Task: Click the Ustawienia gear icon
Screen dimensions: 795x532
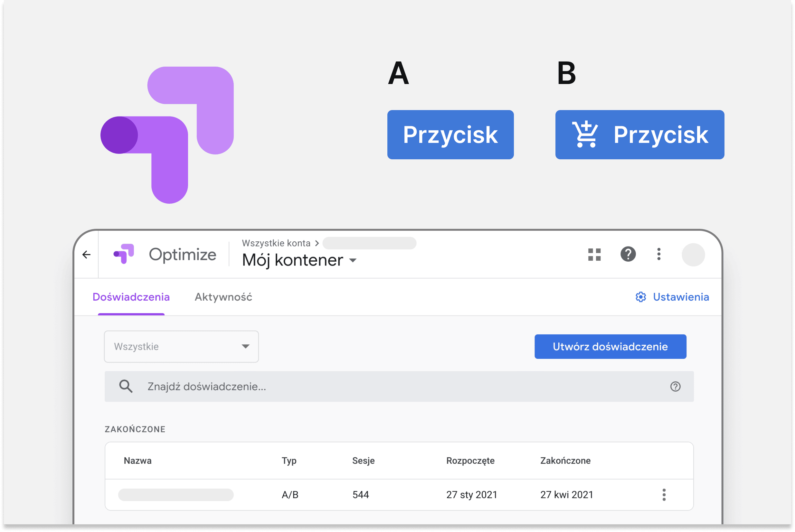Action: click(x=640, y=297)
